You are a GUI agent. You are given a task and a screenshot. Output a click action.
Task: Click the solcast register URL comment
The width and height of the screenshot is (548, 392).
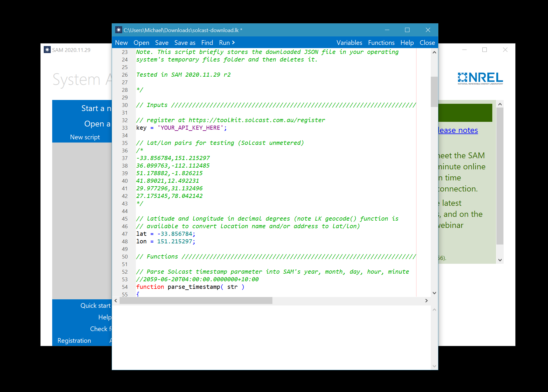(x=231, y=120)
